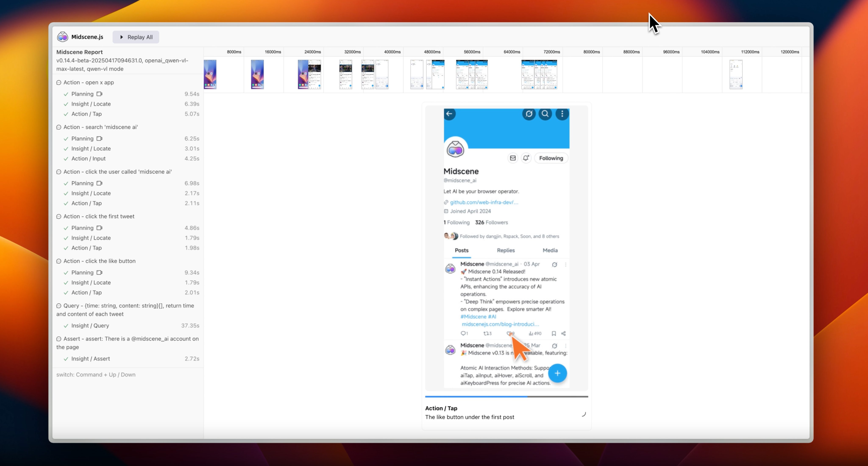Click the Midscene profile avatar

[x=455, y=149]
